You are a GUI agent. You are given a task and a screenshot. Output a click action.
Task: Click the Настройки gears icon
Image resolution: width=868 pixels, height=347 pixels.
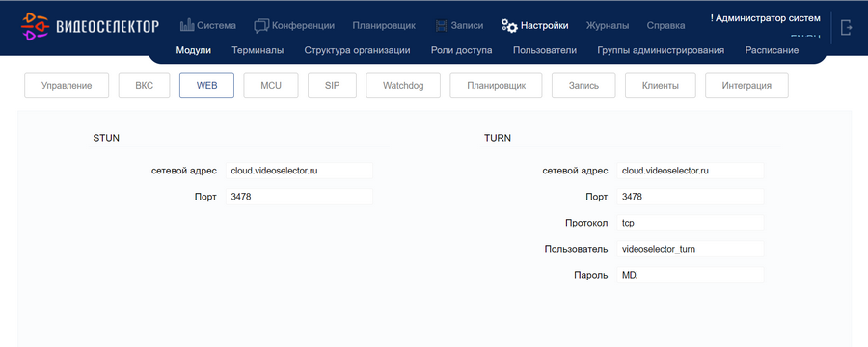(x=509, y=25)
